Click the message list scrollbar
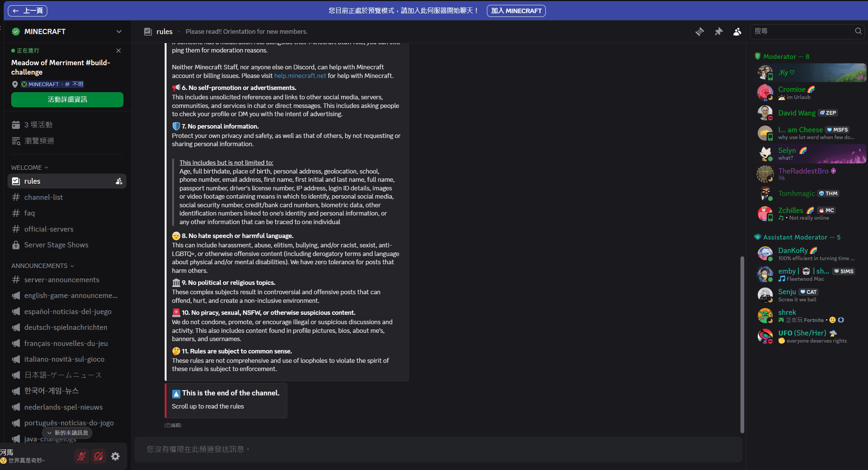The width and height of the screenshot is (868, 470). pyautogui.click(x=742, y=344)
